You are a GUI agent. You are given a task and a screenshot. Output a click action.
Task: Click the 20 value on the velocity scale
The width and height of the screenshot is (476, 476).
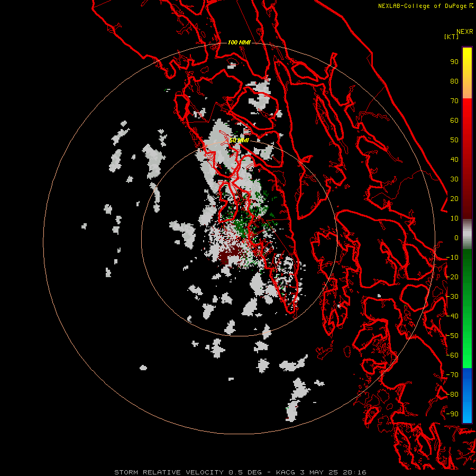point(454,199)
